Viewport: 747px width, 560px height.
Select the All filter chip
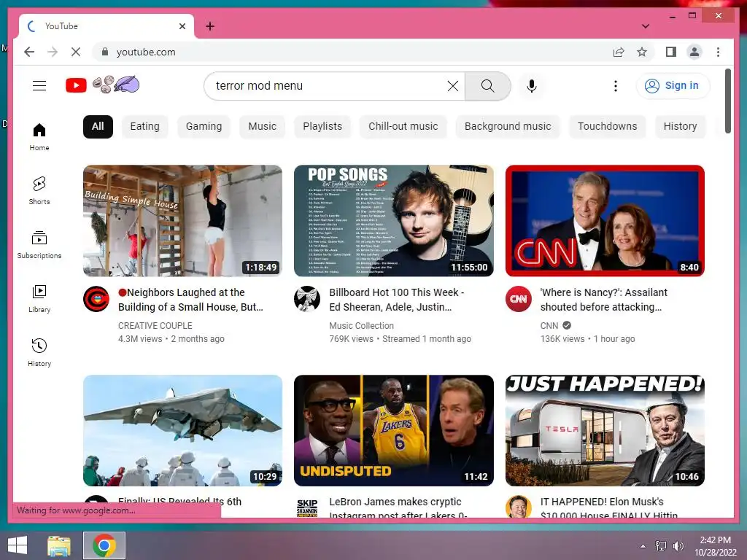tap(98, 127)
